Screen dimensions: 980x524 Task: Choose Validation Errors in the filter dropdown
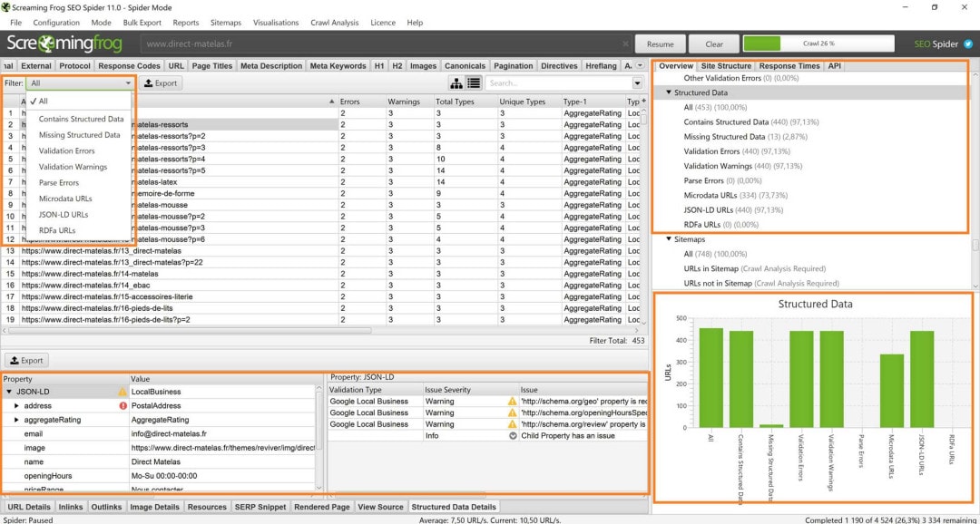click(66, 150)
